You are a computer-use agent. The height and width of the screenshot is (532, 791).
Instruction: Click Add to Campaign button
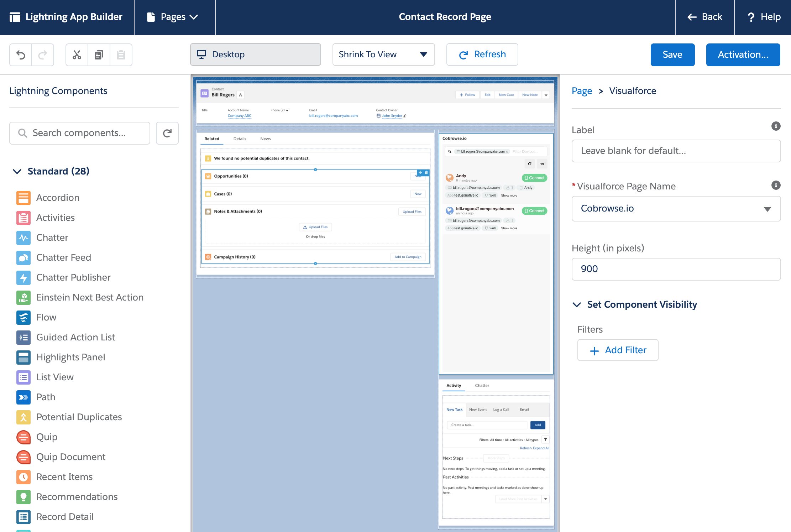click(408, 257)
